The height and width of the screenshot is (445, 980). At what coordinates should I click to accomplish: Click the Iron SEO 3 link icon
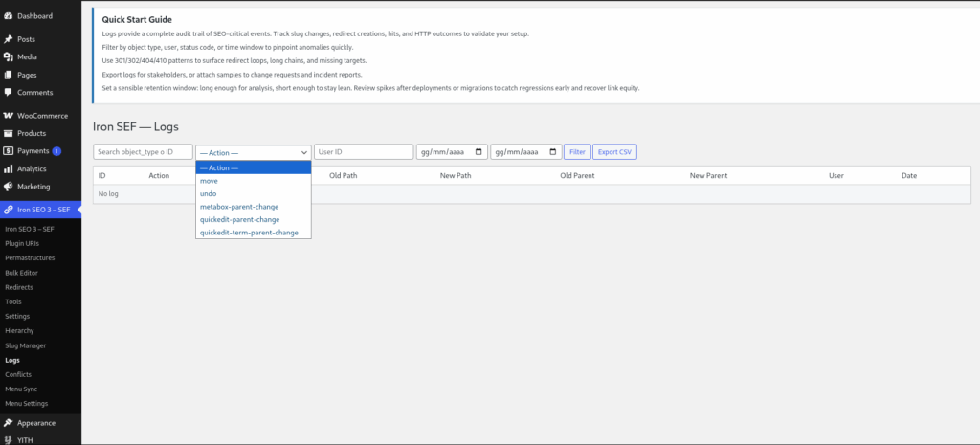(9, 210)
